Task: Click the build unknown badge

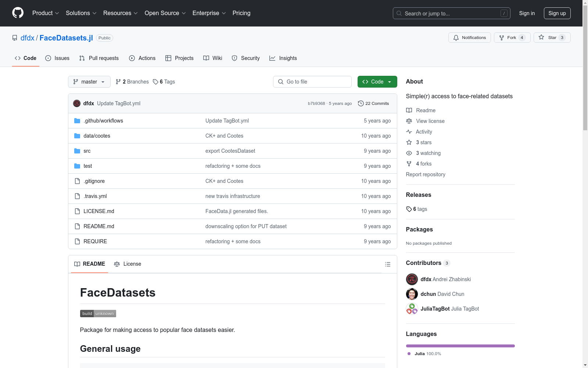Action: pos(98,314)
